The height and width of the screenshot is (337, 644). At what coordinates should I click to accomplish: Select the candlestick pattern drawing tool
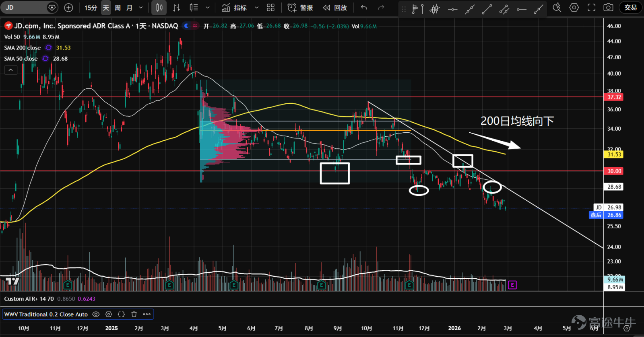435,8
